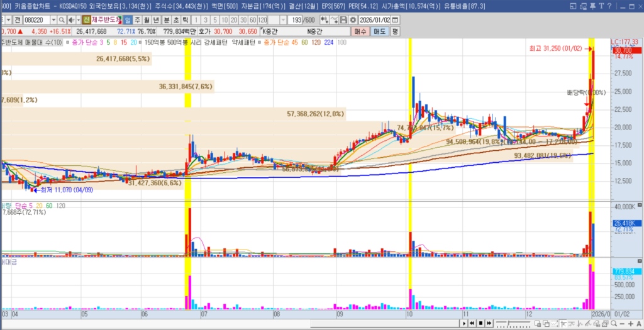Select the minute (분) chart tab
Screen dimensions: 644x330
166,19
